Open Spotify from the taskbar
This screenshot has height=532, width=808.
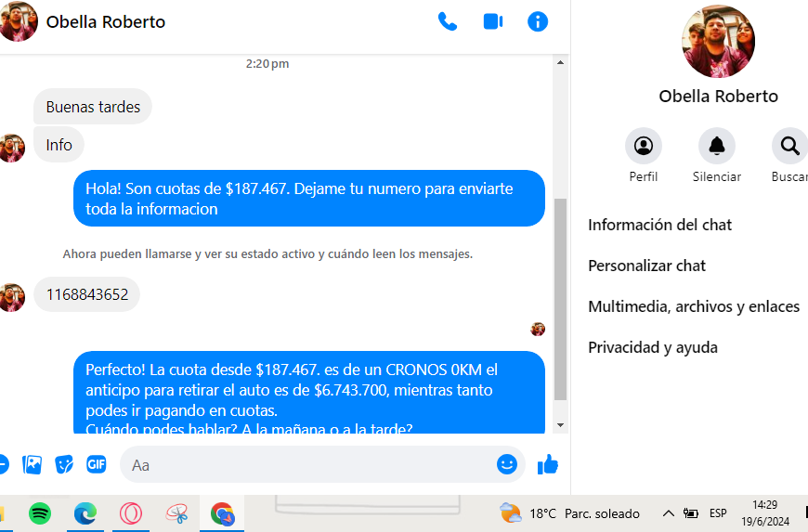[x=40, y=513]
